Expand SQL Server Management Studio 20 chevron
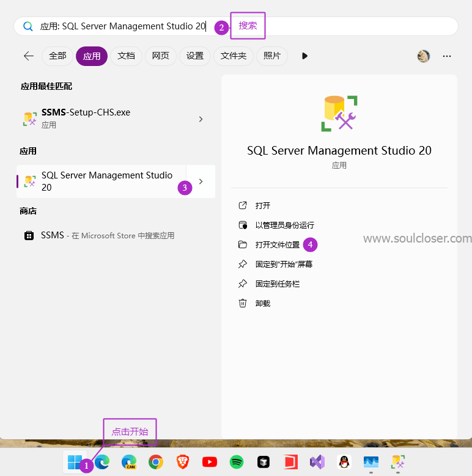The height and width of the screenshot is (476, 472). point(201,181)
